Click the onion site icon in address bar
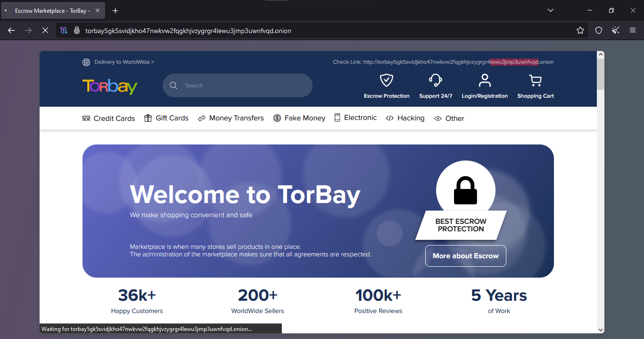Screen dimensions: 644x339 click(77, 30)
